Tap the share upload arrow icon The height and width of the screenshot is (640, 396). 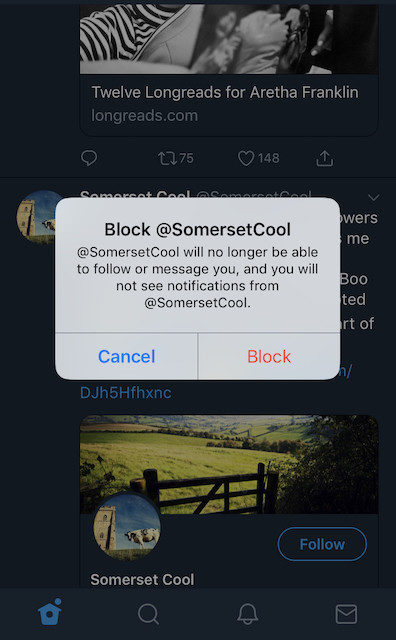tap(325, 158)
